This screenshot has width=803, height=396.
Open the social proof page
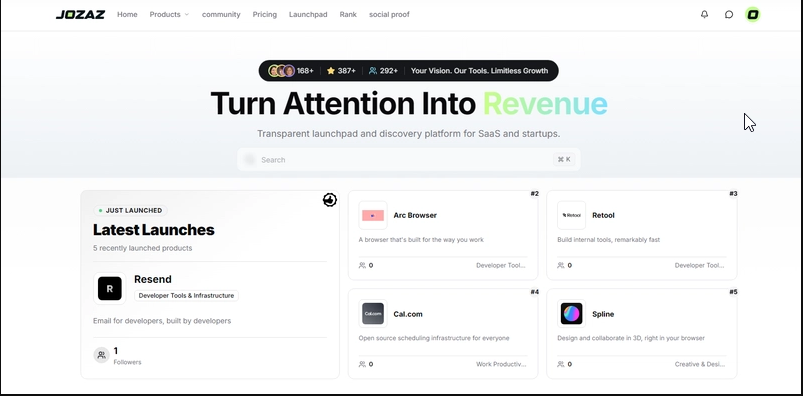pyautogui.click(x=389, y=14)
